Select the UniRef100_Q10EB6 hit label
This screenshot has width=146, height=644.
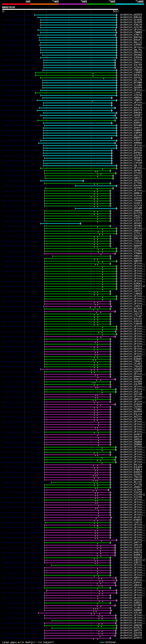(x=131, y=20)
